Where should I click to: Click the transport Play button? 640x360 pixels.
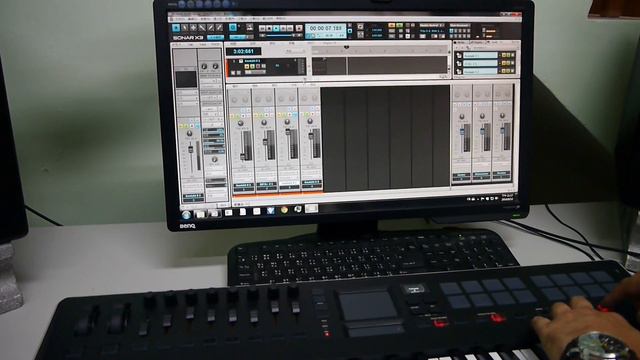pyautogui.click(x=276, y=28)
